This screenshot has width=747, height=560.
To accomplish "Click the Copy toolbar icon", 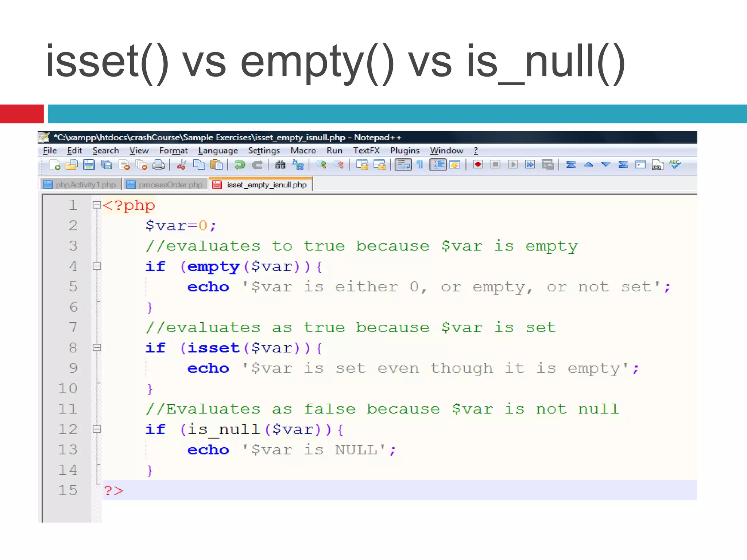I will point(199,165).
